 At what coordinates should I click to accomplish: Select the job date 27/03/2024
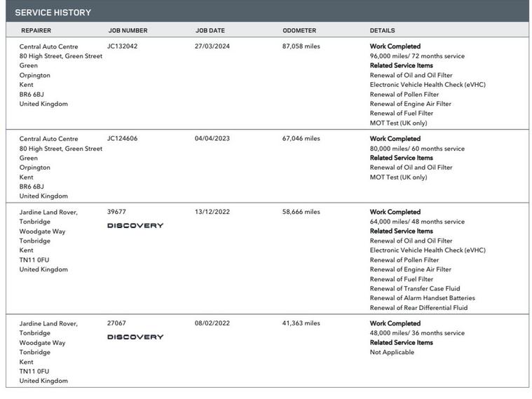[212, 46]
